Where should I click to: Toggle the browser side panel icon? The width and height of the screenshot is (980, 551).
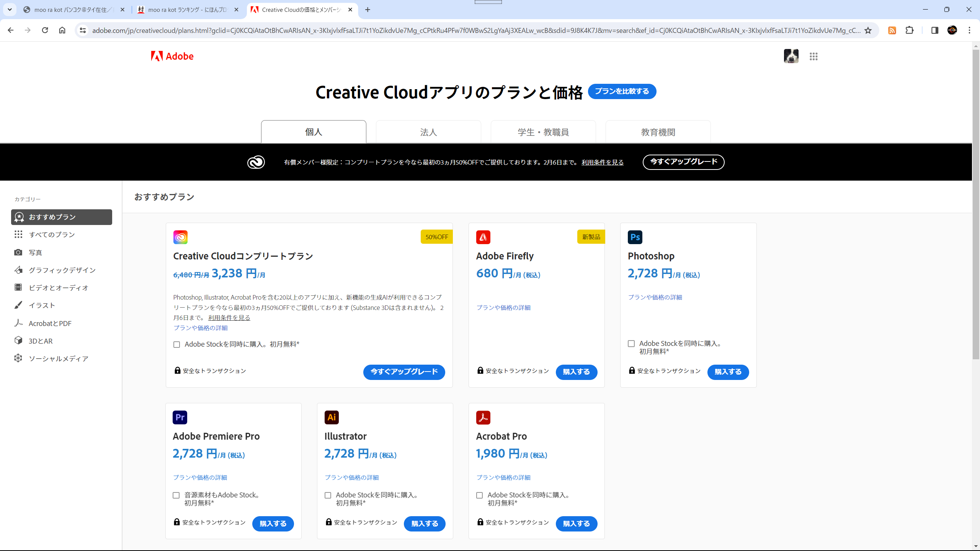(934, 30)
